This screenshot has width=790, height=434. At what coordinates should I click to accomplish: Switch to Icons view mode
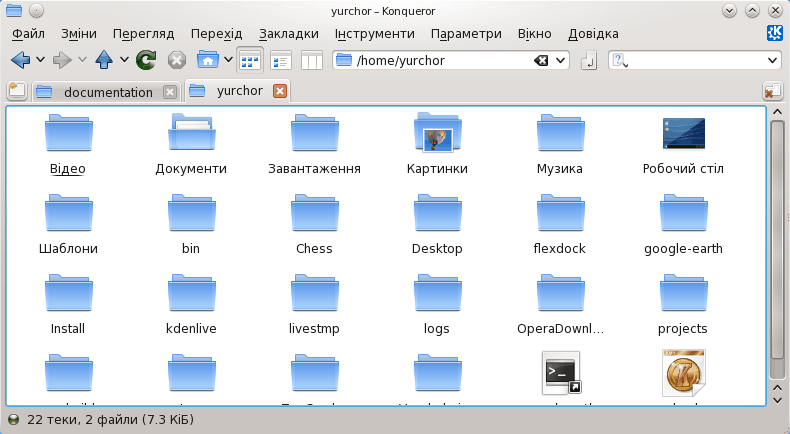click(x=249, y=60)
